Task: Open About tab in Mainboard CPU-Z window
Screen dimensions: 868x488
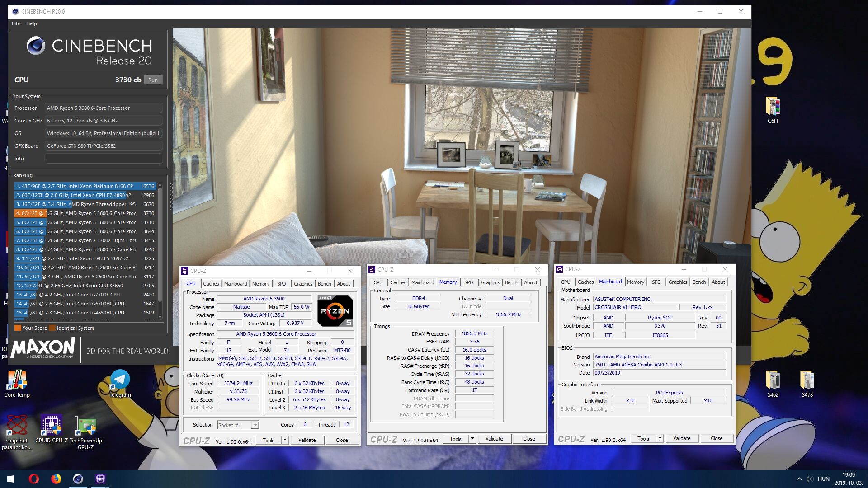Action: coord(718,282)
